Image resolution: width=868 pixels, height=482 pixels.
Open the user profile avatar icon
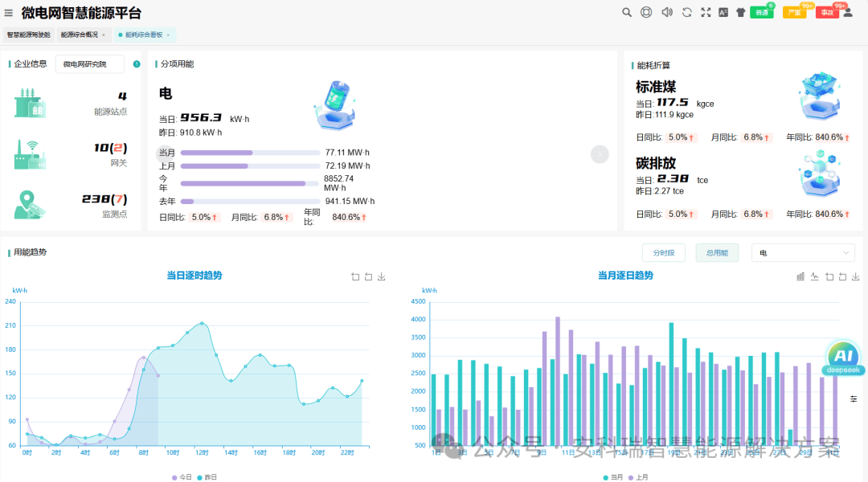click(847, 12)
